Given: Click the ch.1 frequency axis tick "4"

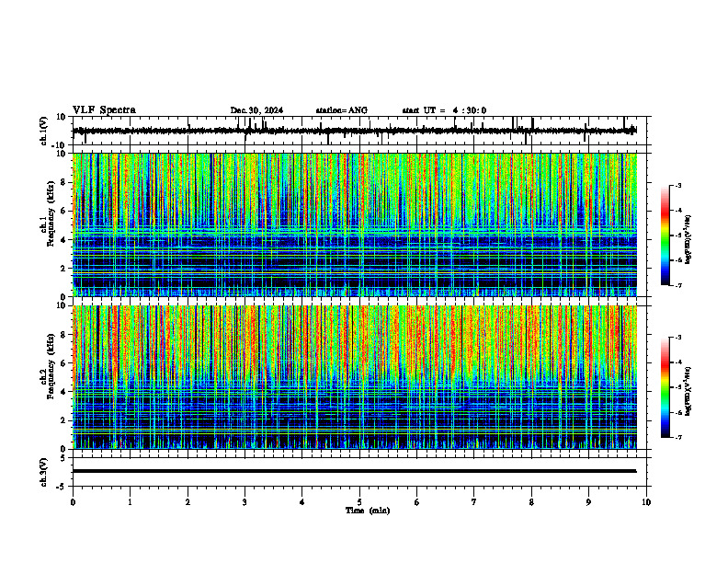Looking at the screenshot, I should (x=63, y=240).
